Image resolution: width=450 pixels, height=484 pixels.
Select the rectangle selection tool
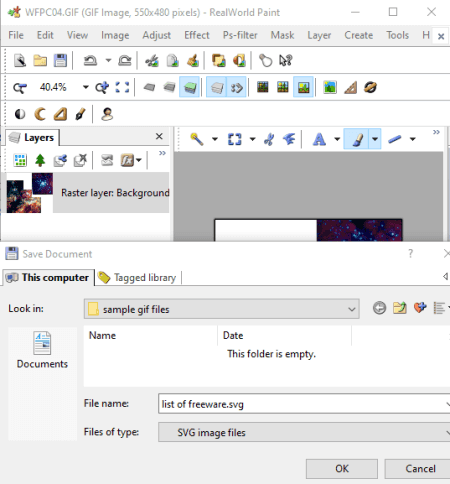[x=234, y=139]
